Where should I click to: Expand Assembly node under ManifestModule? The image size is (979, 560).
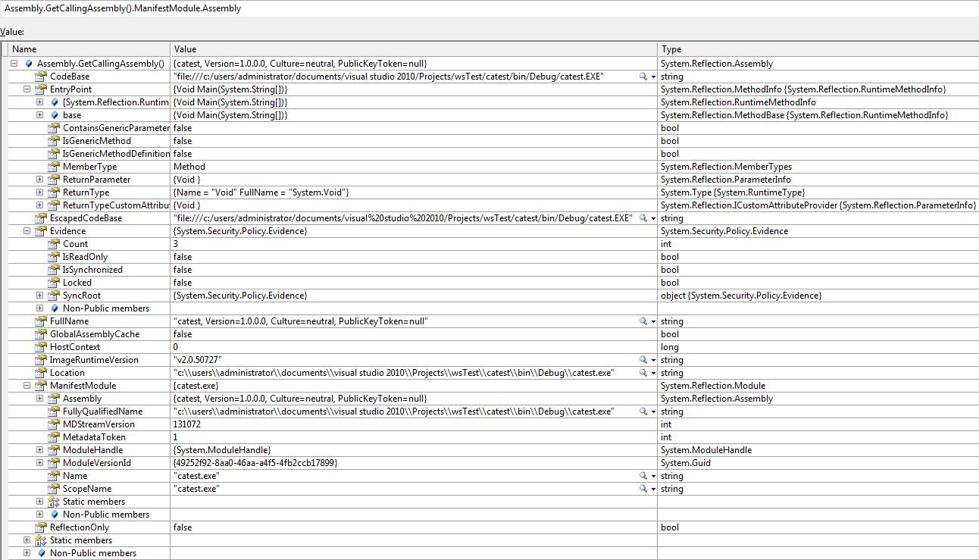pos(40,399)
